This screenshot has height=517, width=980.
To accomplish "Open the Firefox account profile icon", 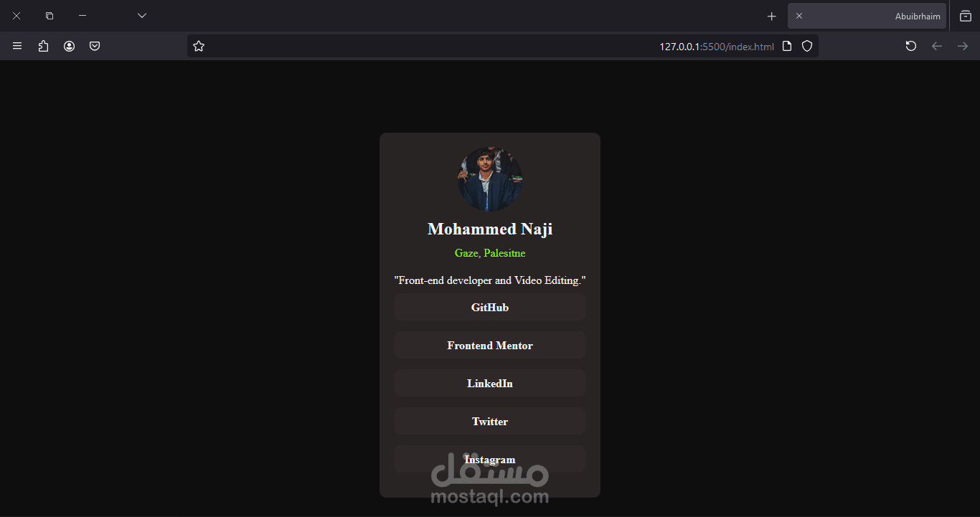I will [x=69, y=46].
